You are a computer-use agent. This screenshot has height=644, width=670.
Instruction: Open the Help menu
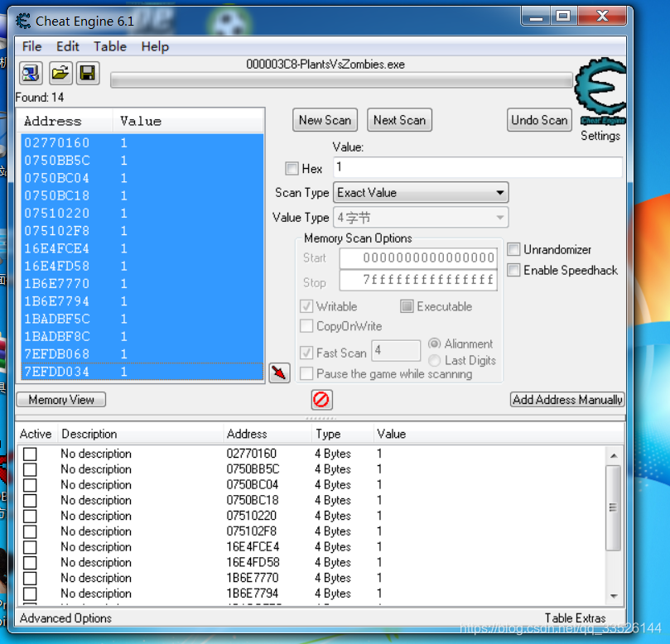pos(155,46)
